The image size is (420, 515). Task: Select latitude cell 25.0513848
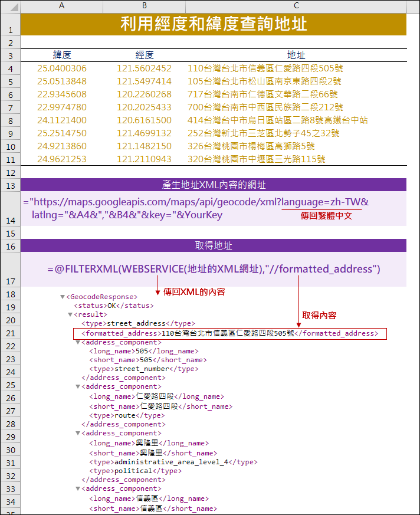click(62, 81)
